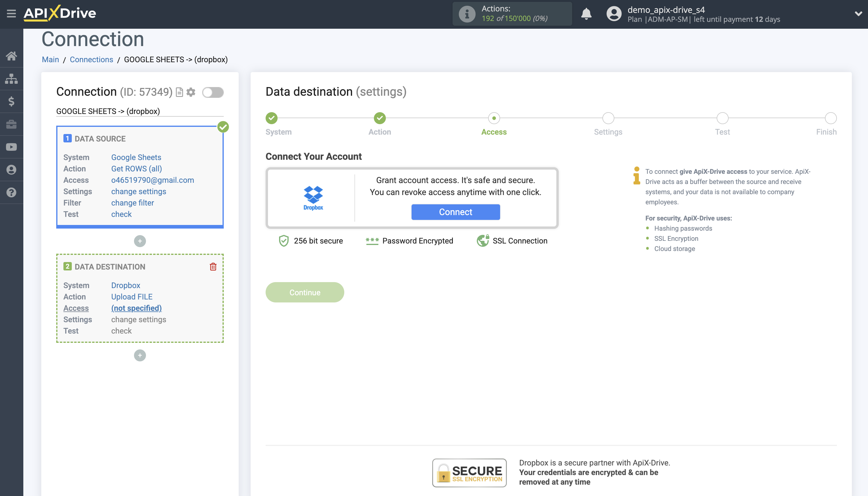The image size is (868, 496).
Task: Click the change filter link
Action: (x=133, y=202)
